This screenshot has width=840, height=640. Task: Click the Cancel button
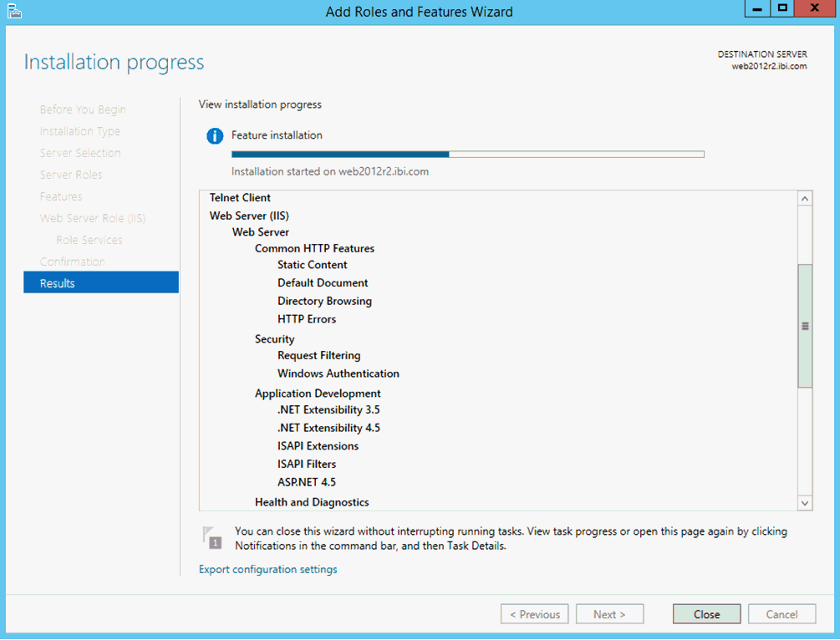tap(781, 614)
